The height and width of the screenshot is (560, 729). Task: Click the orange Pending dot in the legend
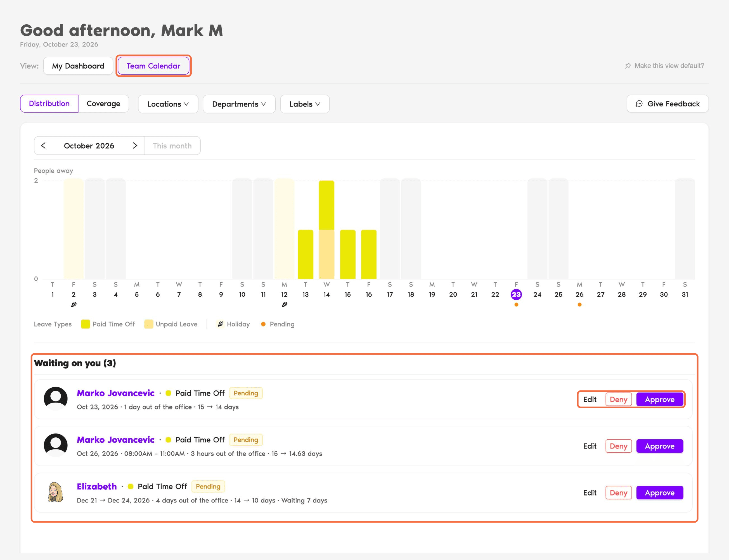[x=263, y=324]
